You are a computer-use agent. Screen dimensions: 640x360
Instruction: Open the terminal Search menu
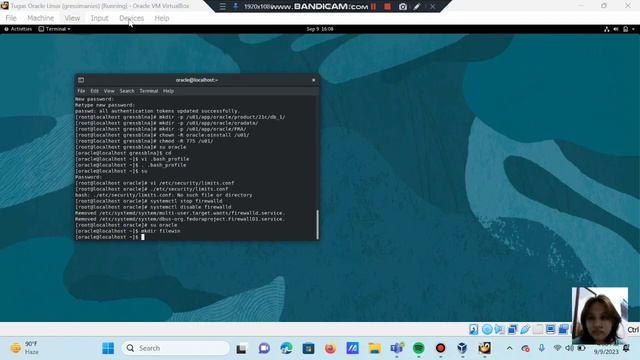tap(127, 91)
